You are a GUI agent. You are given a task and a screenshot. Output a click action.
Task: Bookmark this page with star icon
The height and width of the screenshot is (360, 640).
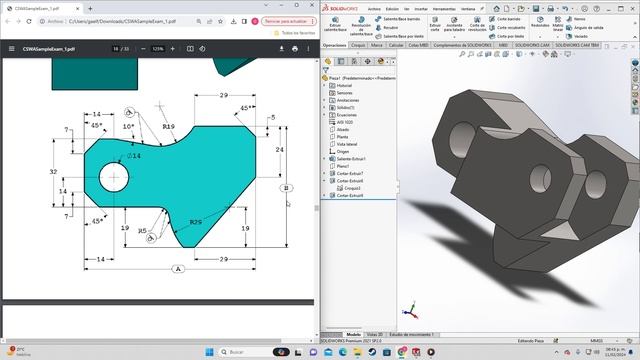(x=220, y=21)
